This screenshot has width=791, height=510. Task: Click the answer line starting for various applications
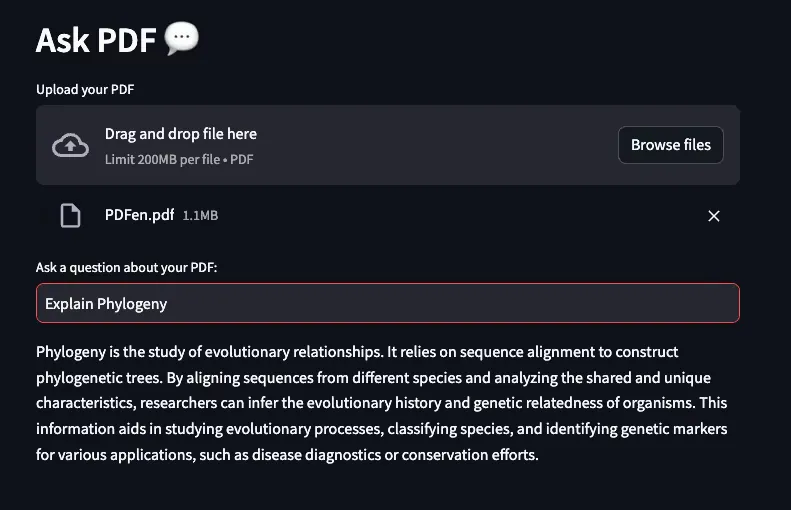click(x=287, y=455)
